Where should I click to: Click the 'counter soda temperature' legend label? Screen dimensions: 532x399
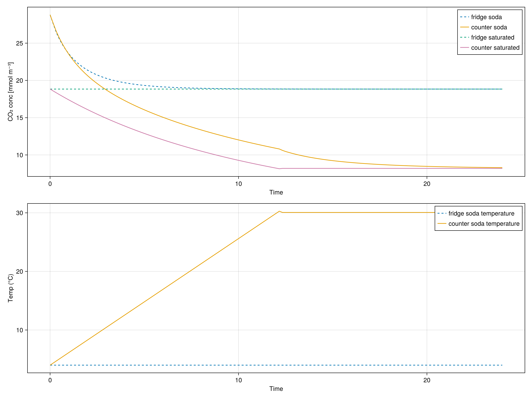click(484, 224)
